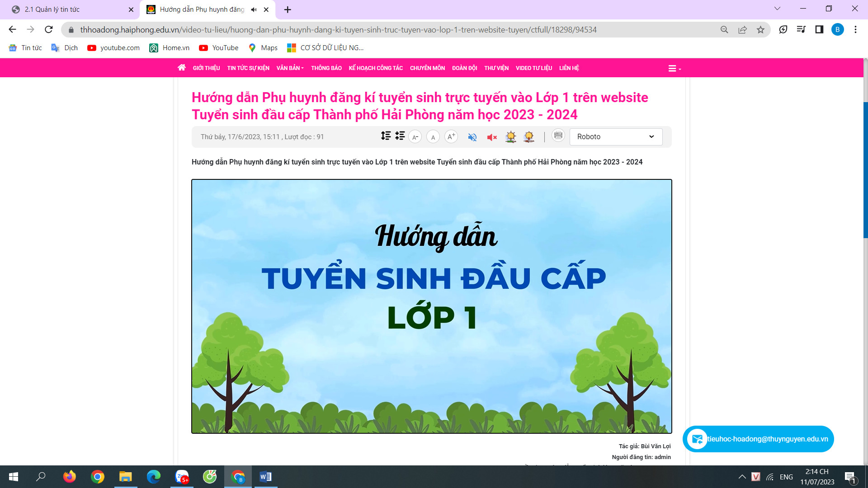Click the Tuyển sinh đầu cấp video thumbnail

click(432, 306)
